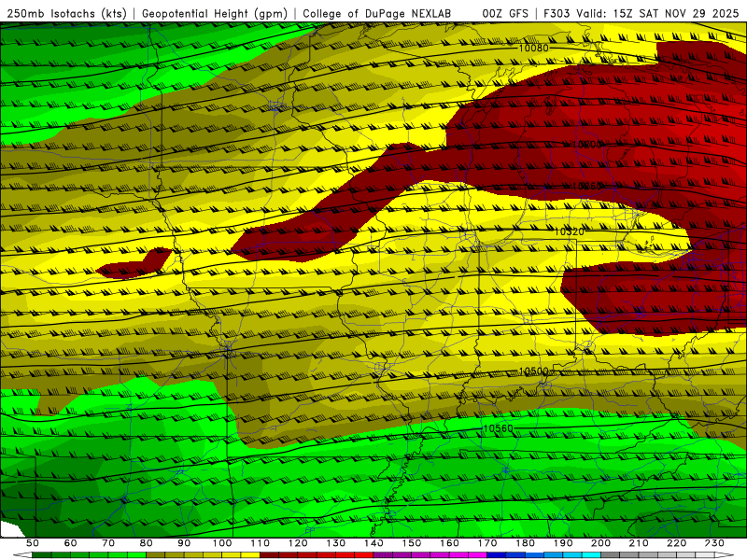Click the 50 value on the color scale
The image size is (747, 560).
(x=33, y=543)
